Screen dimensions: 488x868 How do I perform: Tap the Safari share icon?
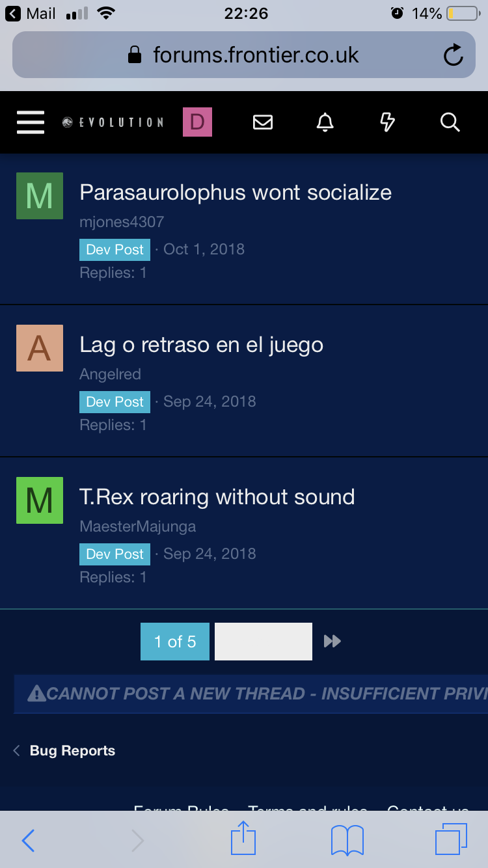click(243, 838)
